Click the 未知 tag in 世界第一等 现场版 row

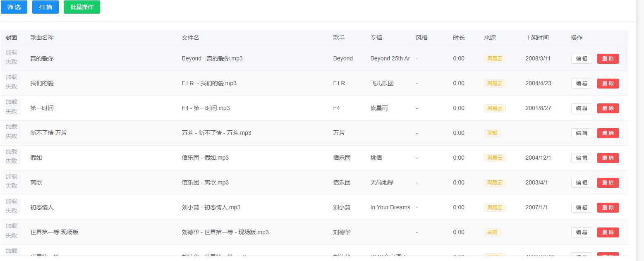pyautogui.click(x=492, y=232)
